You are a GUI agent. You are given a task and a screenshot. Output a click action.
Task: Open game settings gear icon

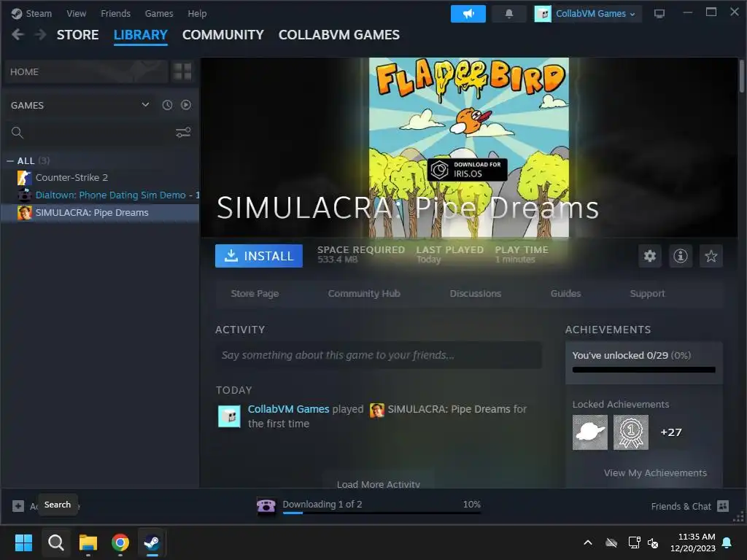(650, 256)
